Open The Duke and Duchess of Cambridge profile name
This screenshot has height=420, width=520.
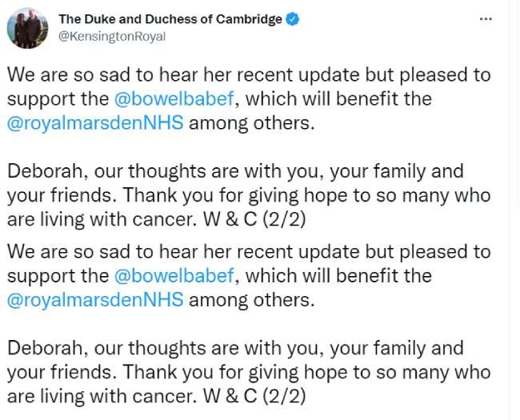tap(170, 19)
